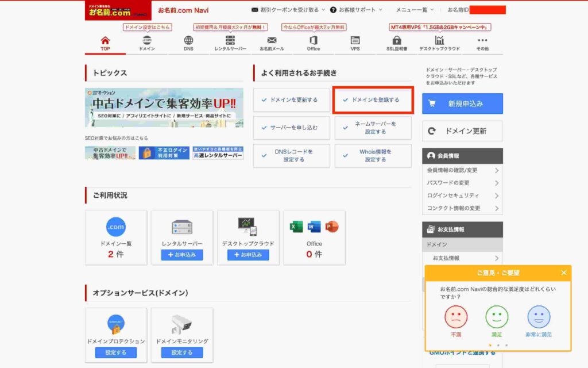Screen dimensions: 588x368
Task: Click お申込み button under デスクトップクラウド
Action: click(x=248, y=255)
